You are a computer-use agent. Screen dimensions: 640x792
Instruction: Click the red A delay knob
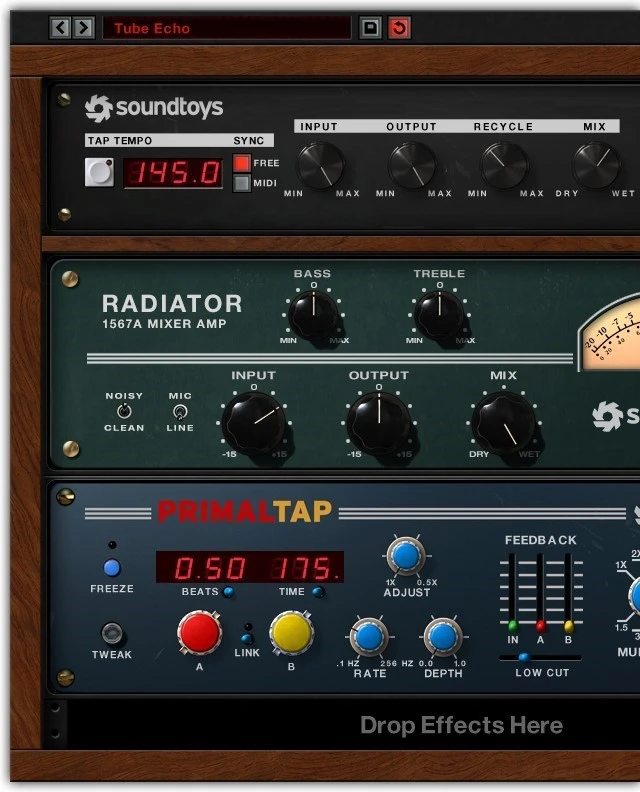(200, 632)
